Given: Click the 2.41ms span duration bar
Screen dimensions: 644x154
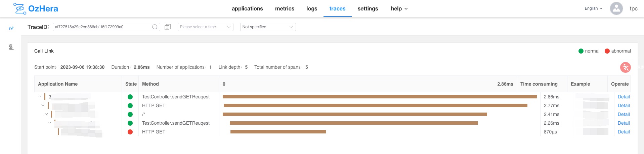Looking at the screenshot, I should pos(355,115).
